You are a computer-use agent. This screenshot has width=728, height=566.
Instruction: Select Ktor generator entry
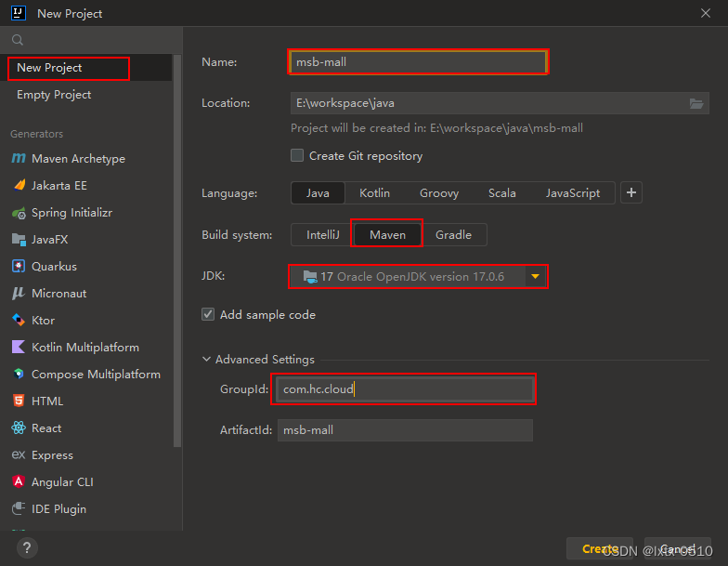pos(85,320)
